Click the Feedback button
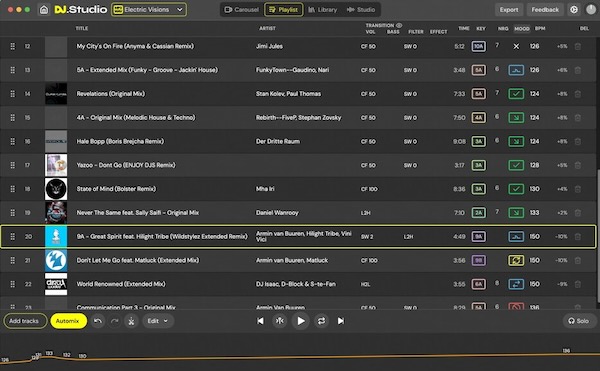Viewport: 600px width, 371px height. 545,10
